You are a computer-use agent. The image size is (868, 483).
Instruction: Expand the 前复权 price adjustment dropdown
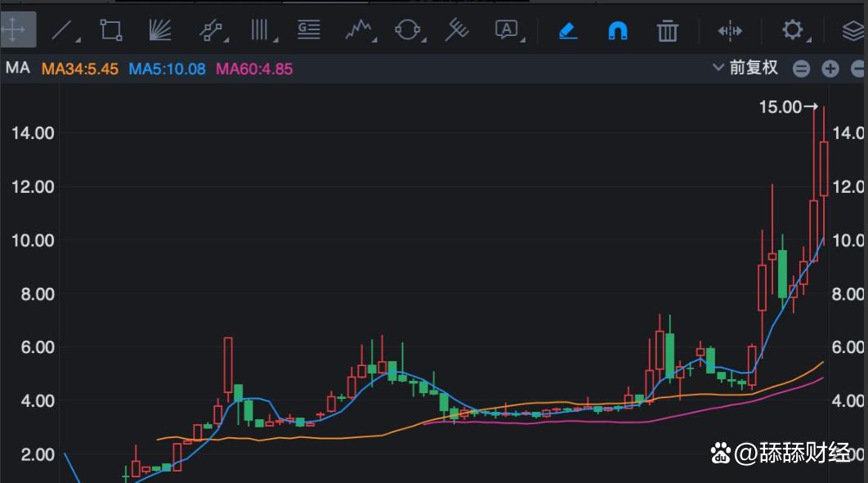[745, 68]
